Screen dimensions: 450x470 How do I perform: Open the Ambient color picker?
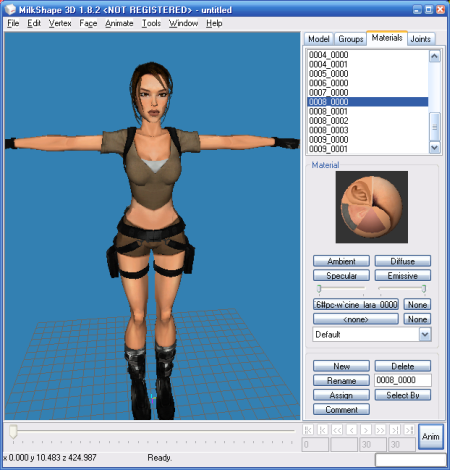coord(341,261)
